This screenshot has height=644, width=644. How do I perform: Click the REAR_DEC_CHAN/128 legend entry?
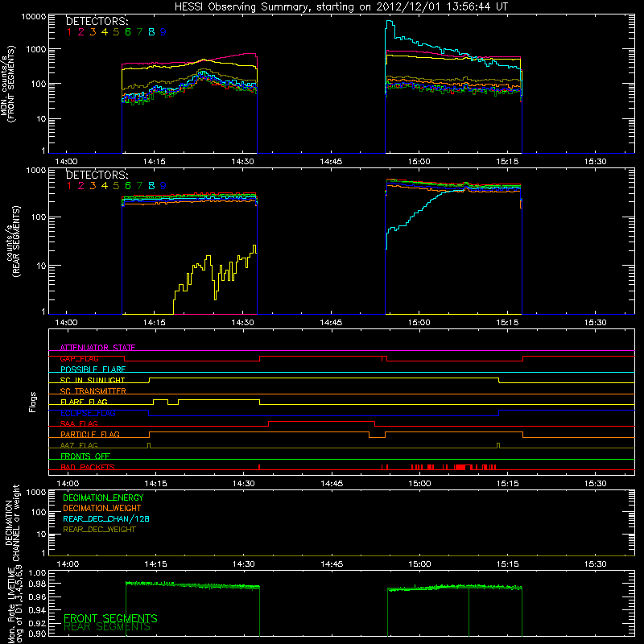[x=106, y=518]
